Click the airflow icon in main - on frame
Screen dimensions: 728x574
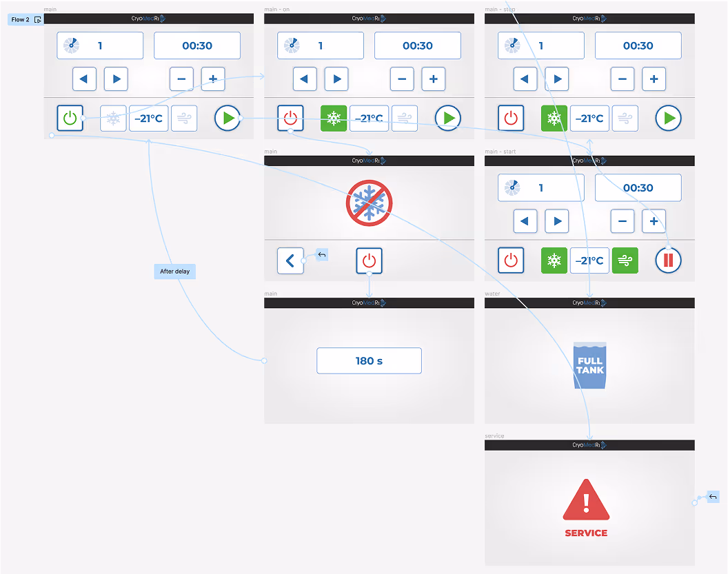point(405,119)
